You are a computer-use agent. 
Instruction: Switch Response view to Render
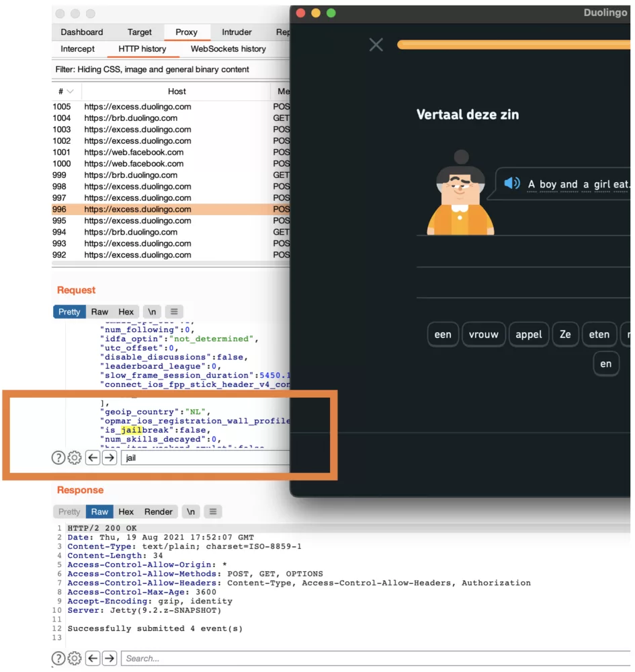tap(158, 511)
